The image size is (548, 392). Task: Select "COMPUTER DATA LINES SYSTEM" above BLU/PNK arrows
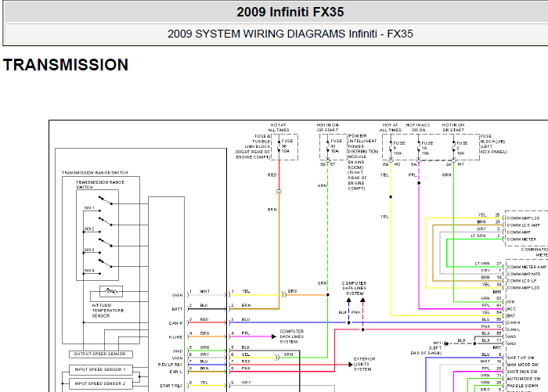pos(354,288)
